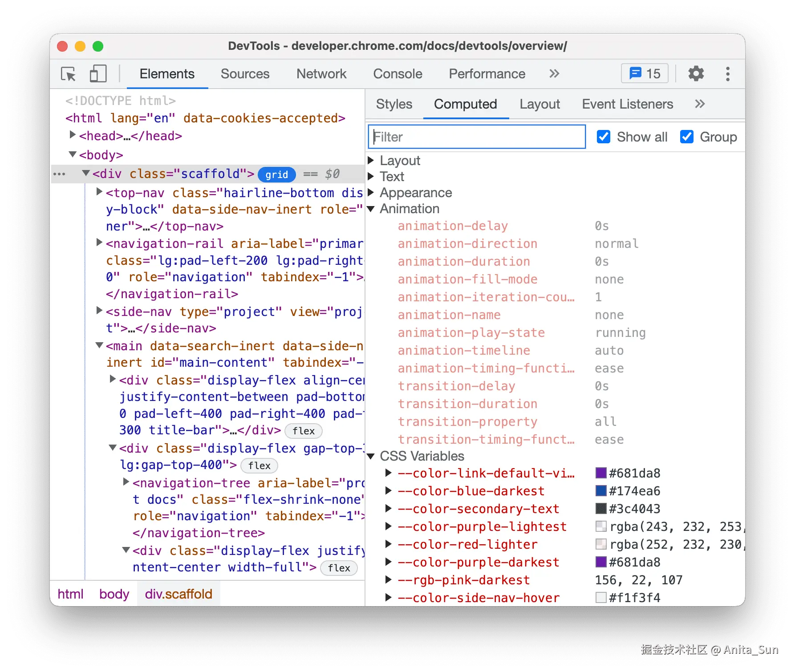Select html in the breadcrumb bar
This screenshot has width=795, height=672.
coord(70,594)
